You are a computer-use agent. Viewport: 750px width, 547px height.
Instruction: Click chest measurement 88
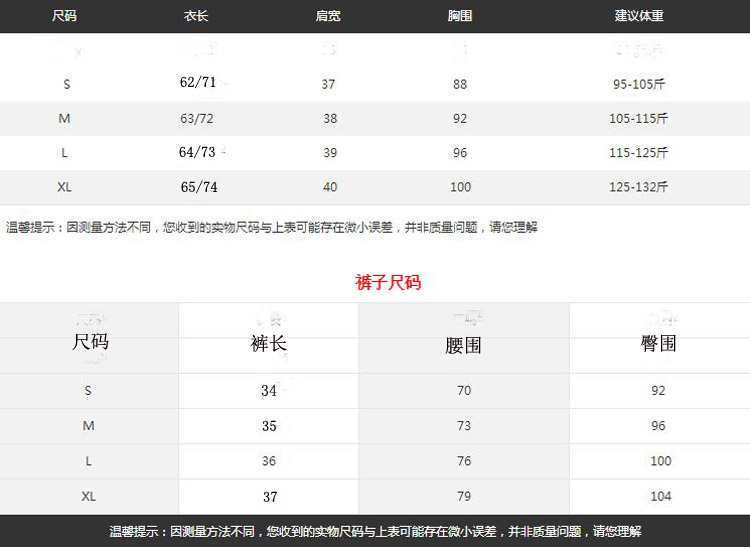(x=460, y=85)
